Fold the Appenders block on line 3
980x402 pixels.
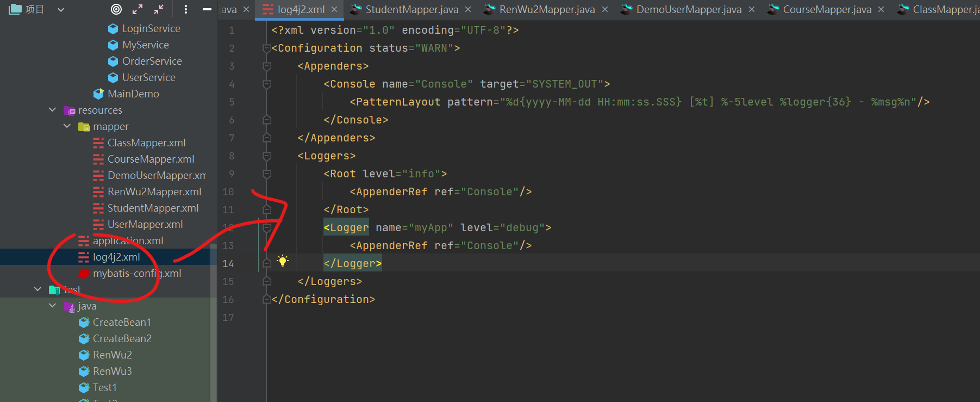click(x=267, y=66)
